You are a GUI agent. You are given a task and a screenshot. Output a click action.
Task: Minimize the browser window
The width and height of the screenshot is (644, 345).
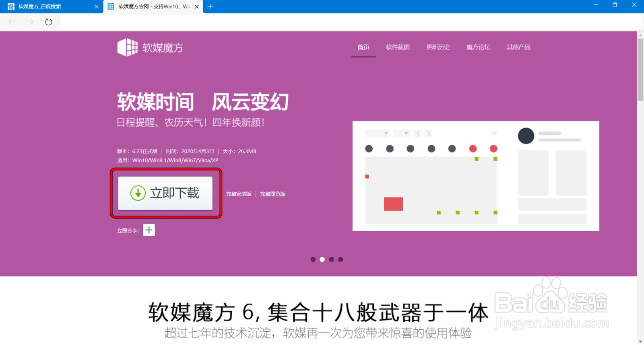click(x=596, y=5)
